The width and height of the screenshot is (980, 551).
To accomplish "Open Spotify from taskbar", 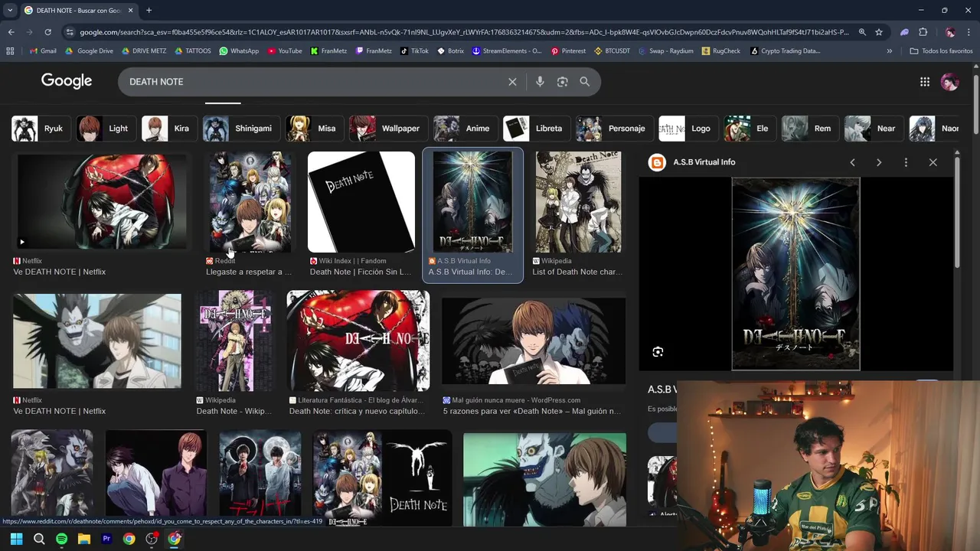I will pyautogui.click(x=61, y=539).
